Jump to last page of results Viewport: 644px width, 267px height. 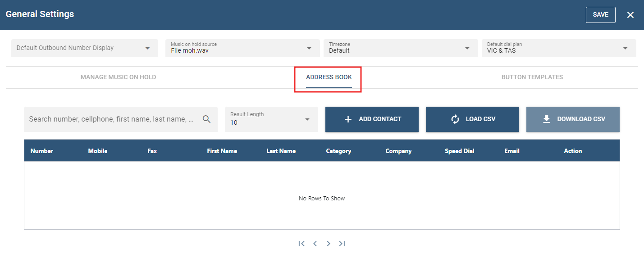(x=342, y=244)
